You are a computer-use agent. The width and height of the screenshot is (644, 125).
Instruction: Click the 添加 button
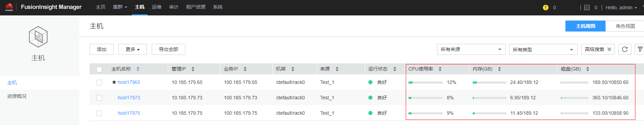click(x=102, y=49)
